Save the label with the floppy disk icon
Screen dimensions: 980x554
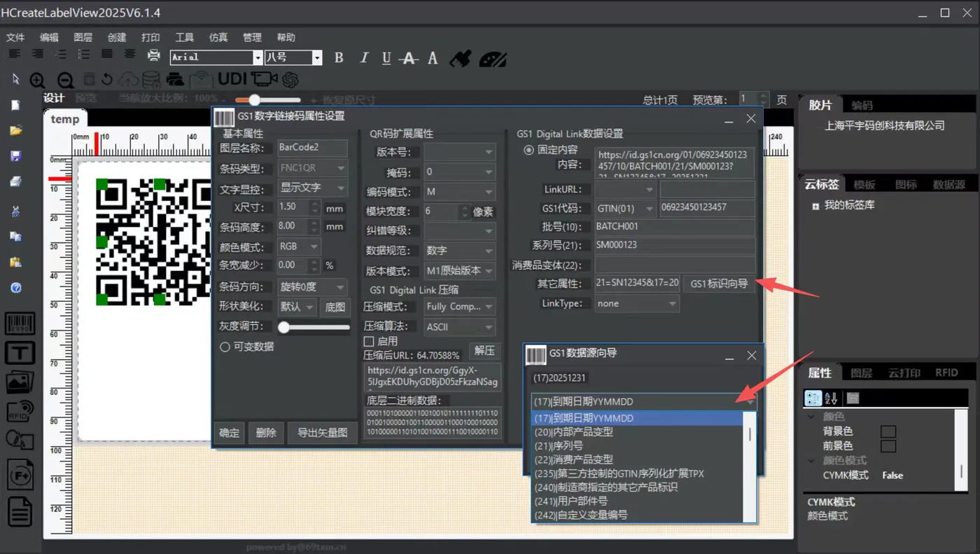pos(15,155)
